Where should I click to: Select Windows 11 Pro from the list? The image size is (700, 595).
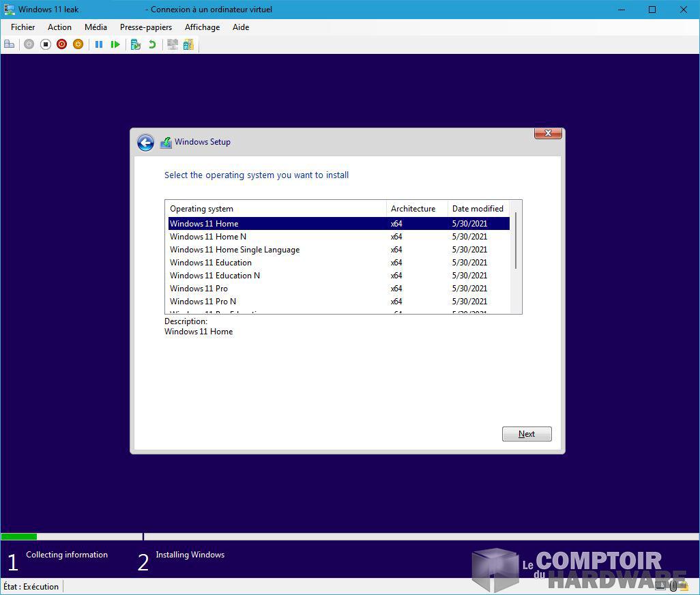pyautogui.click(x=199, y=289)
